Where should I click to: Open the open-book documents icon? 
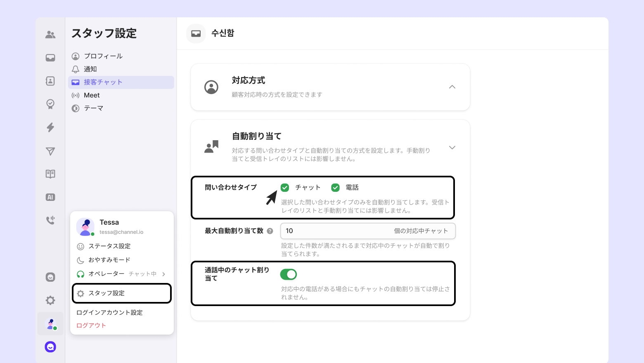(50, 174)
